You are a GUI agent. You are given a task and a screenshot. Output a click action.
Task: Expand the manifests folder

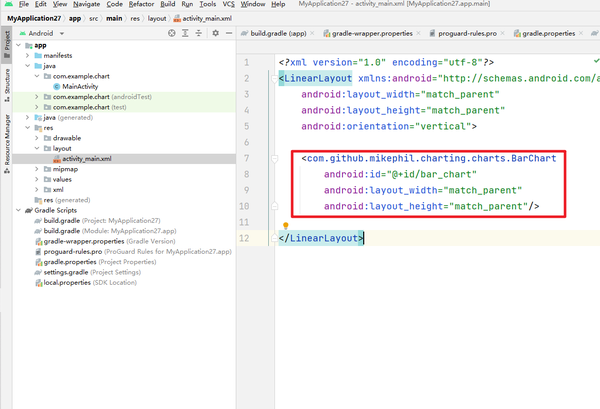[x=28, y=55]
